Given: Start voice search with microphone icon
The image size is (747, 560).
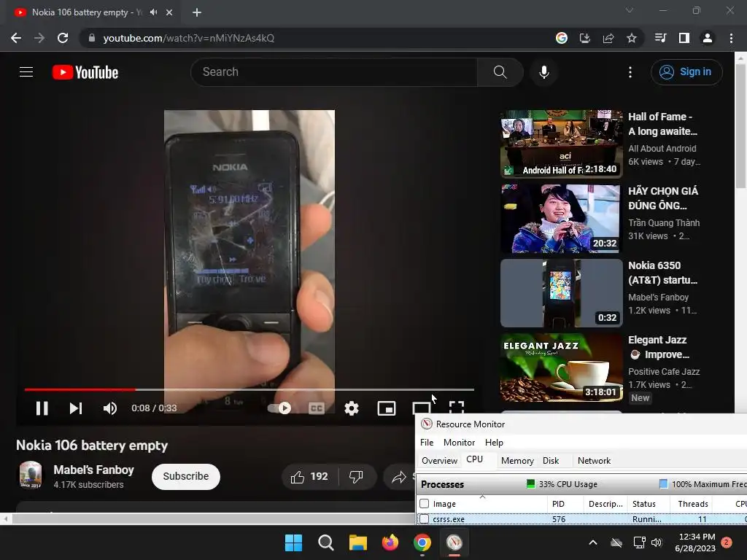Looking at the screenshot, I should point(543,72).
